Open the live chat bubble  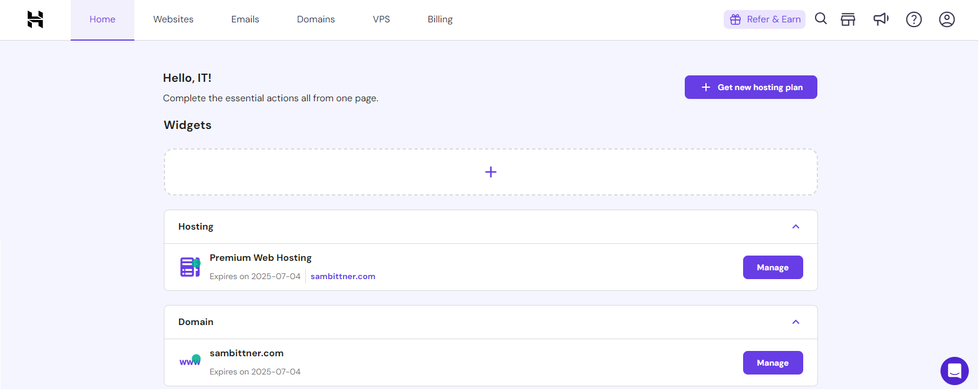tap(955, 371)
